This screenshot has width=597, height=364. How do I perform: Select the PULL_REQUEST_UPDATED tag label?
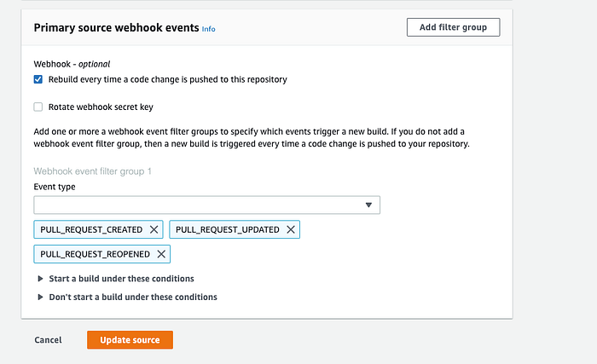point(228,229)
